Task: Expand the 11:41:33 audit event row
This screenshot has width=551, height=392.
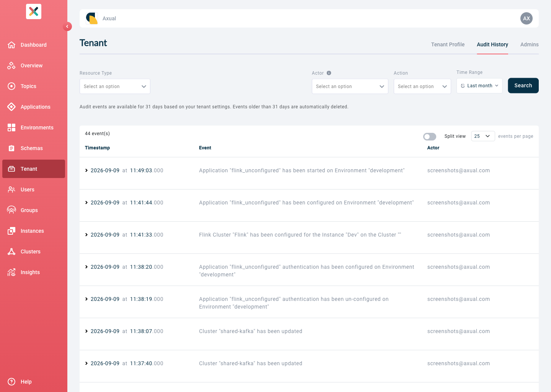Action: click(86, 235)
